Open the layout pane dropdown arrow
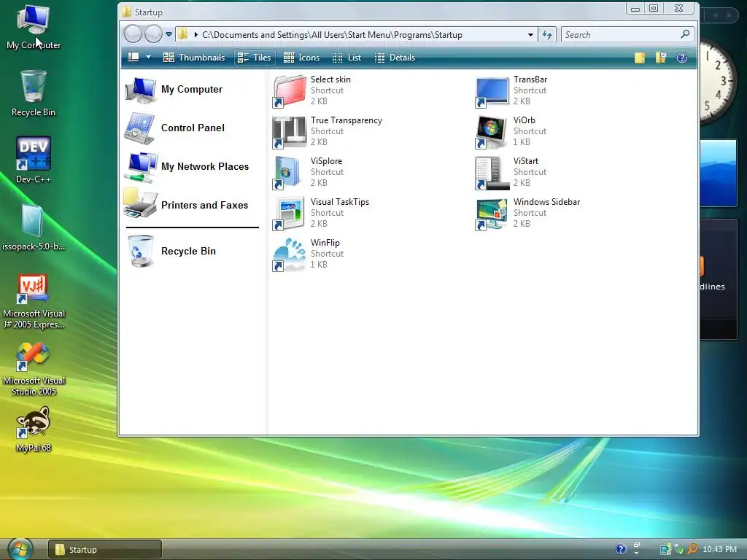747x560 pixels. click(x=149, y=57)
